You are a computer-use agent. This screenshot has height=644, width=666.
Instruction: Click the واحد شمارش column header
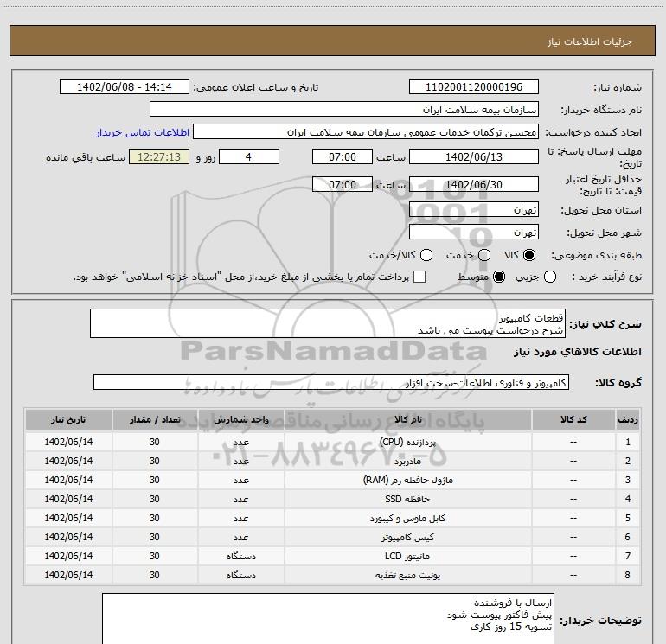coord(240,419)
